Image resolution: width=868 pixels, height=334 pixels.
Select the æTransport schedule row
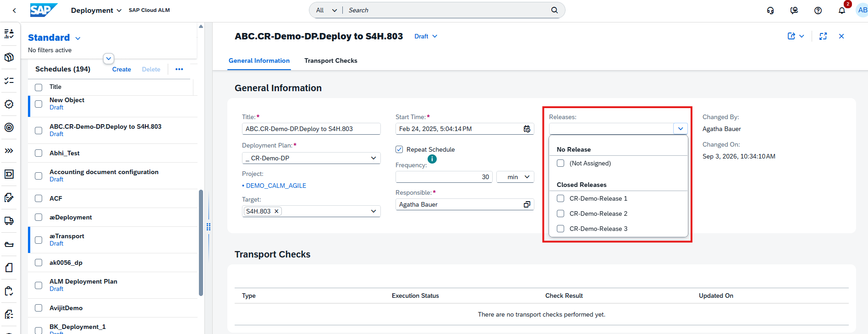[114, 240]
